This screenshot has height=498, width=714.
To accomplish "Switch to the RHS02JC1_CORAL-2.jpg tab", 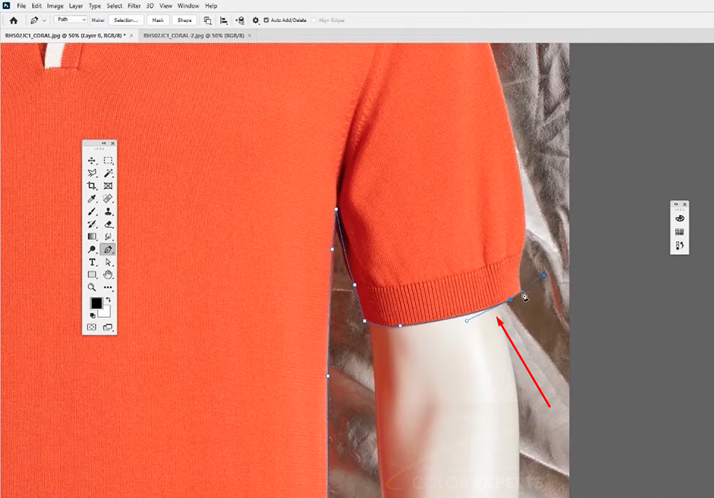I will pos(193,35).
